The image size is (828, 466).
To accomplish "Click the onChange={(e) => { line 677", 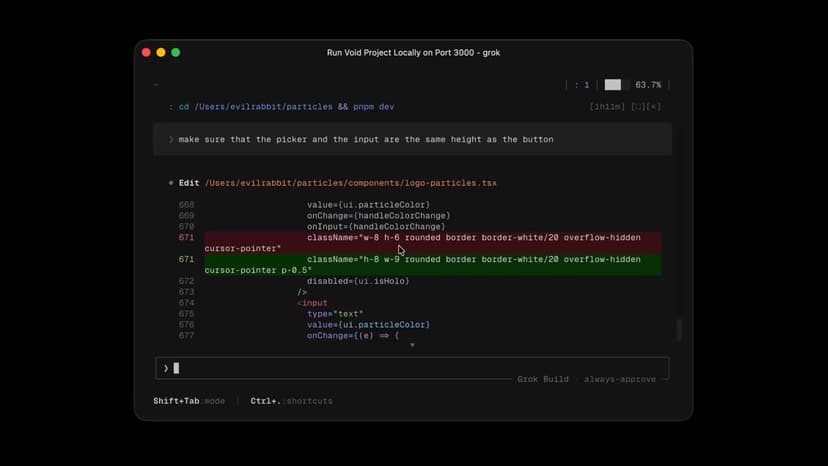I will click(353, 335).
